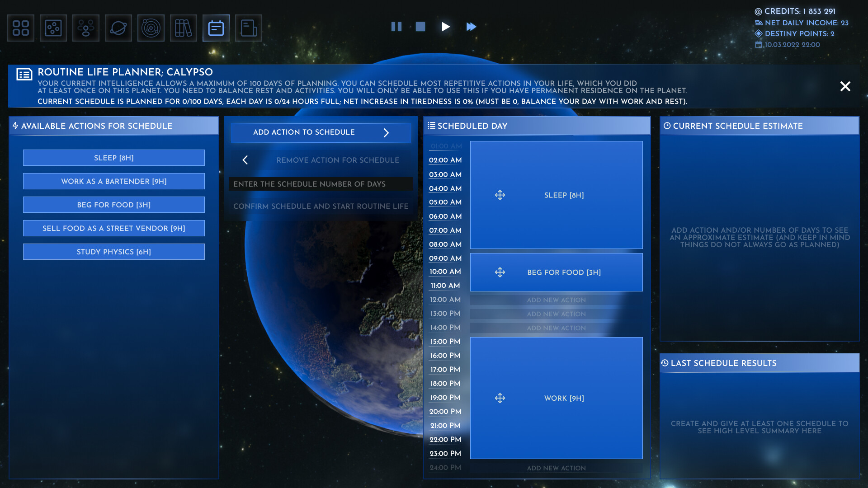
Task: Select the calendar planner icon
Action: pos(216,28)
